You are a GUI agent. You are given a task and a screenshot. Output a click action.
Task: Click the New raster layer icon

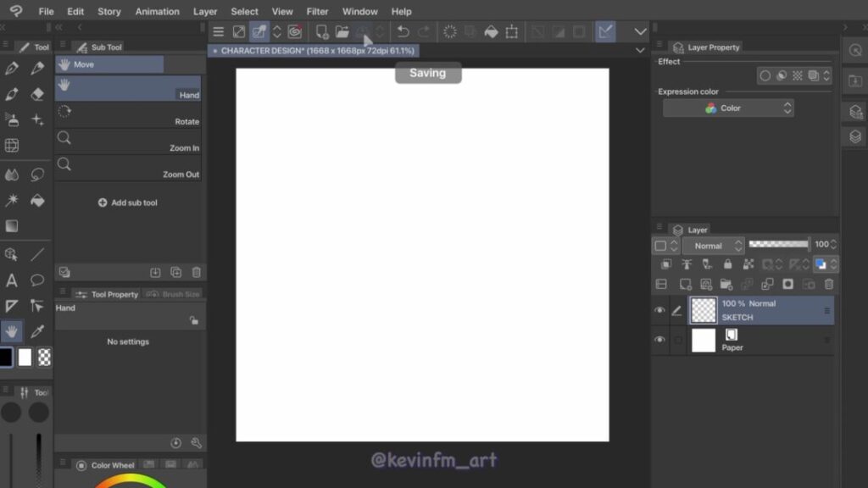[x=685, y=285]
